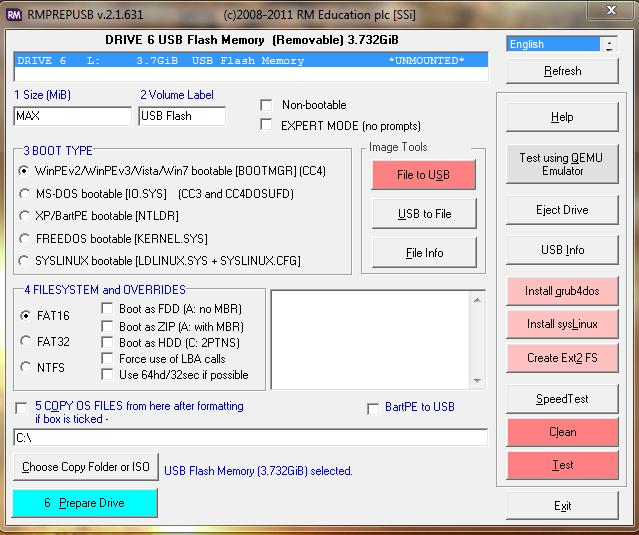This screenshot has width=639, height=535.
Task: Open Test using QEMU Emulator
Action: click(562, 164)
